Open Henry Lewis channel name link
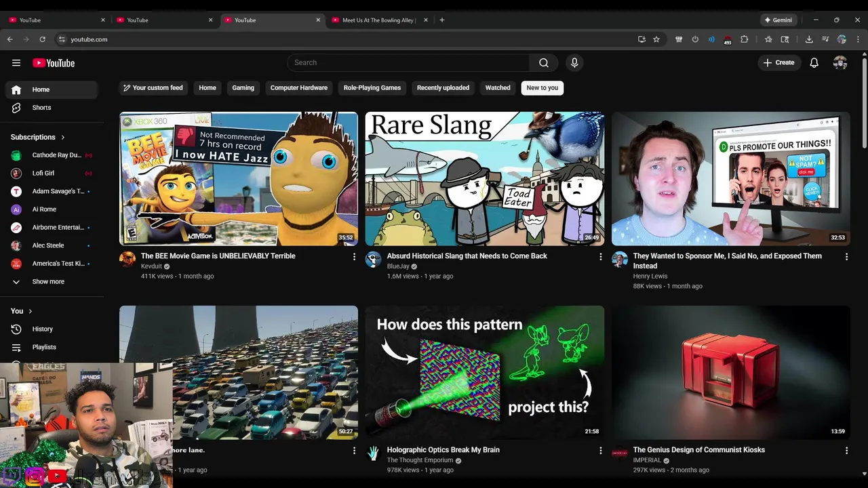Screen dimensions: 868x488 (x=650, y=277)
